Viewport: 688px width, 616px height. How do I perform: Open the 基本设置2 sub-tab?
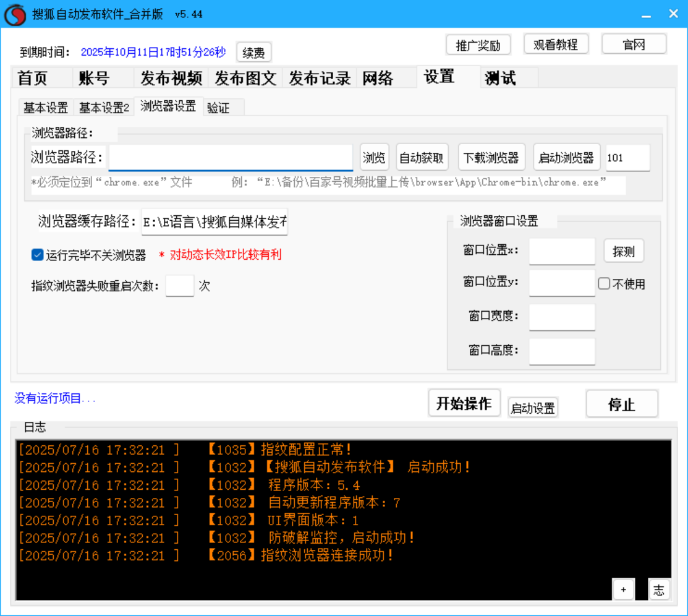click(x=104, y=108)
